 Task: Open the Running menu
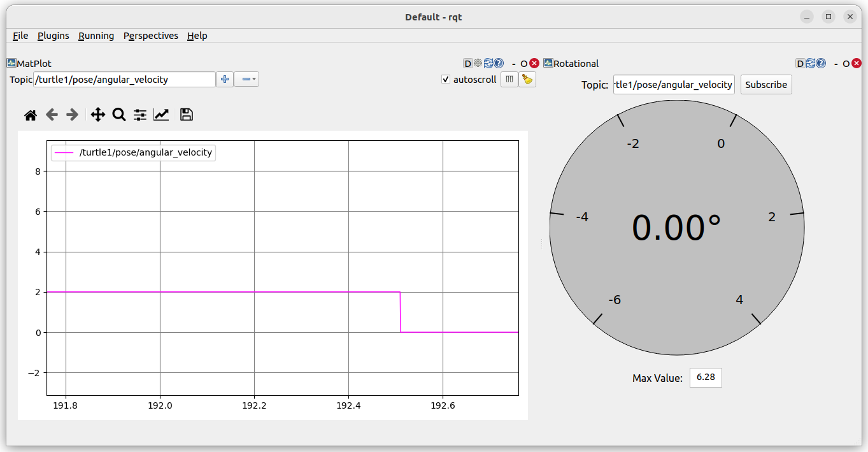click(x=96, y=36)
